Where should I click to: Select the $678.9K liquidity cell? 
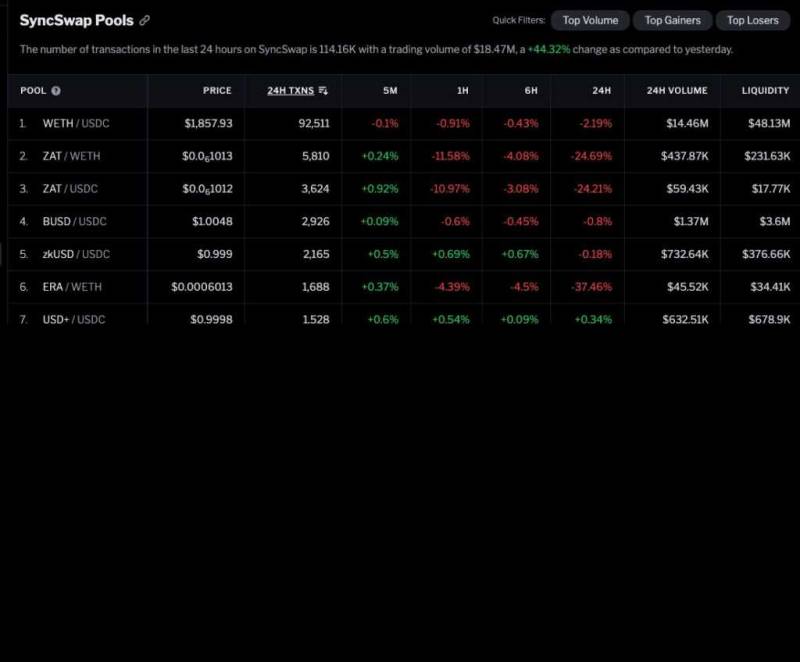click(769, 319)
